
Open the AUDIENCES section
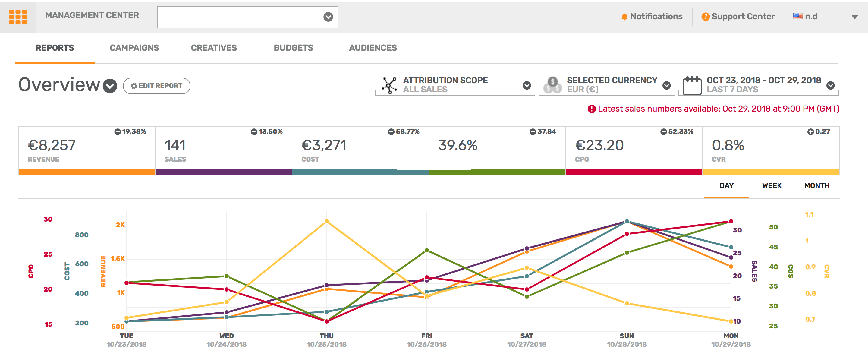tap(373, 48)
